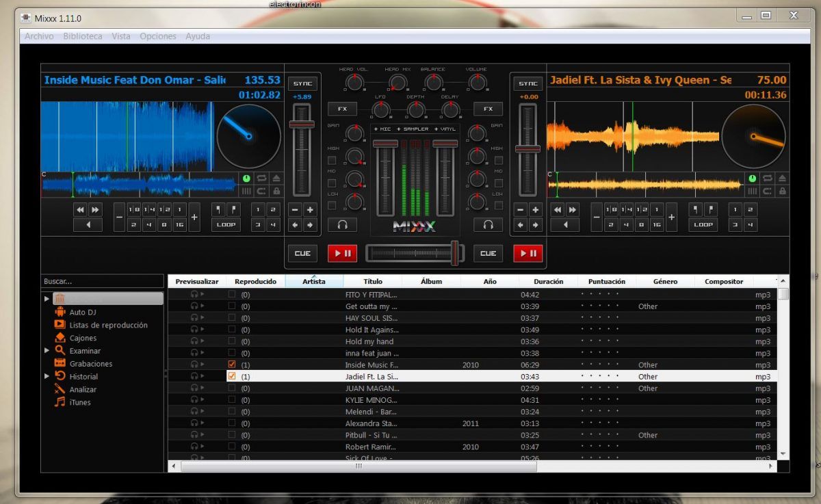Open the Vista menu
The image size is (821, 504).
pos(121,36)
